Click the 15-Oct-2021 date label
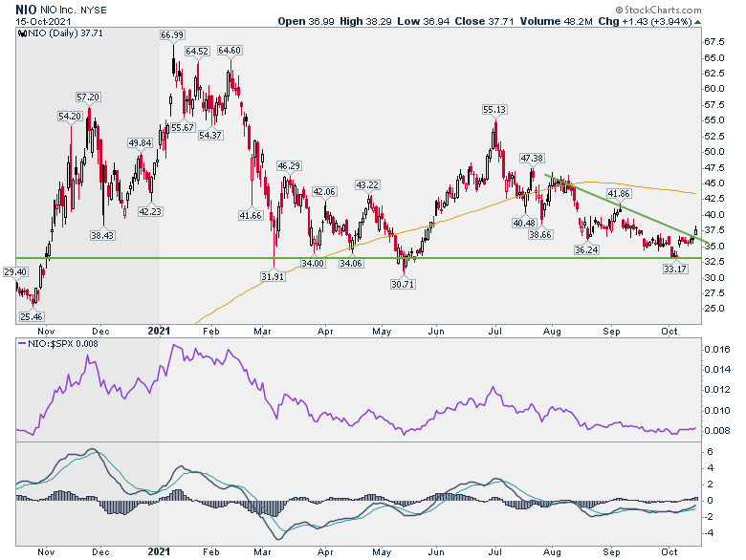The height and width of the screenshot is (560, 746). (43, 22)
